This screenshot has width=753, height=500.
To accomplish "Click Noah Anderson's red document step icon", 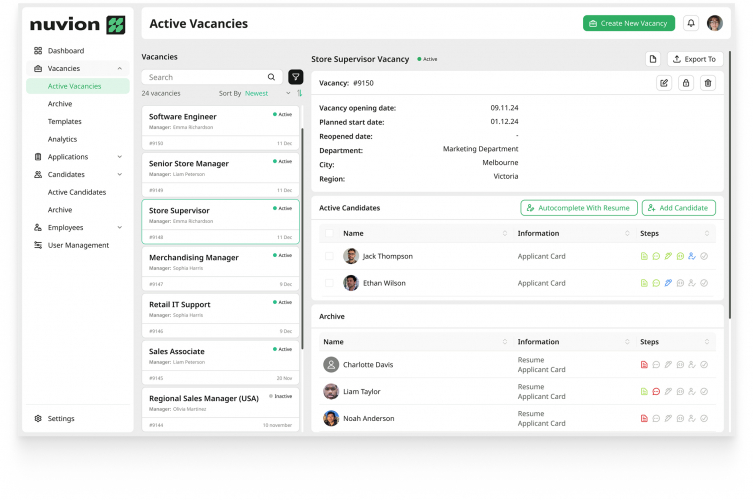I will [x=644, y=418].
